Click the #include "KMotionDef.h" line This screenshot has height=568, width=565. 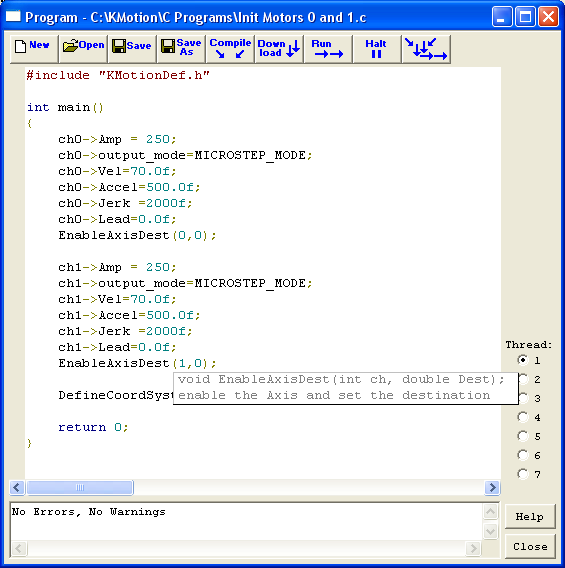pos(118,75)
